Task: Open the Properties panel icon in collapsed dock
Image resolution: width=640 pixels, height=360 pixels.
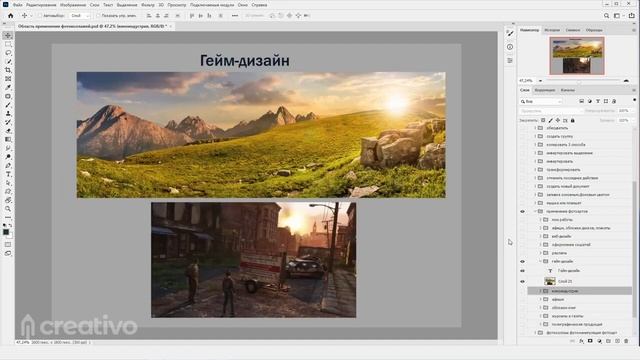Action: (510, 60)
